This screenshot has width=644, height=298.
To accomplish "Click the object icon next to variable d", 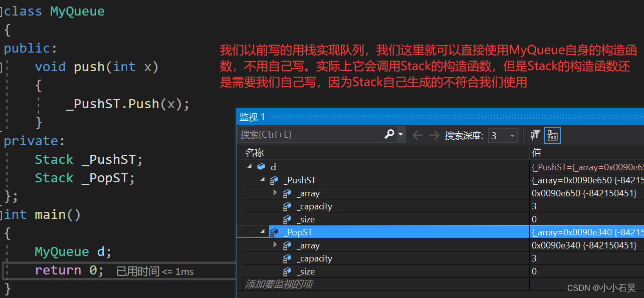I will pyautogui.click(x=261, y=166).
